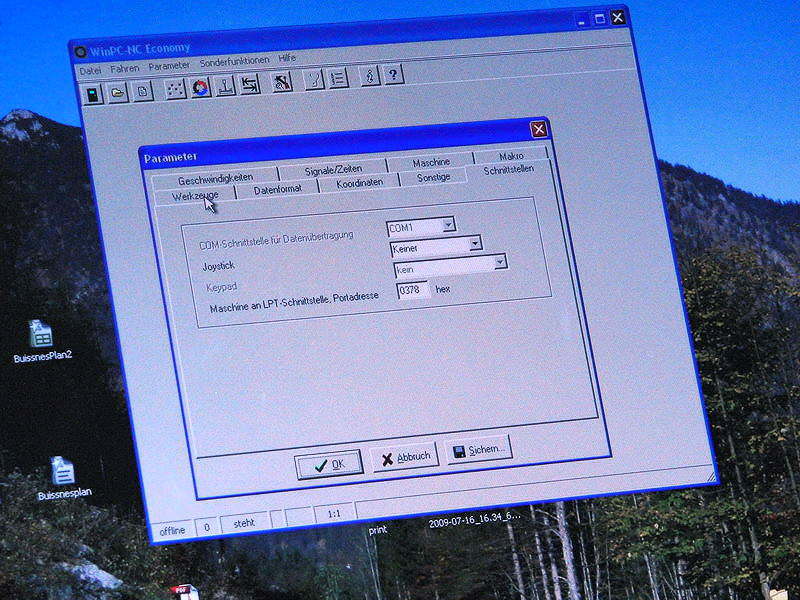Expand the COM1 port dropdown

click(x=448, y=224)
